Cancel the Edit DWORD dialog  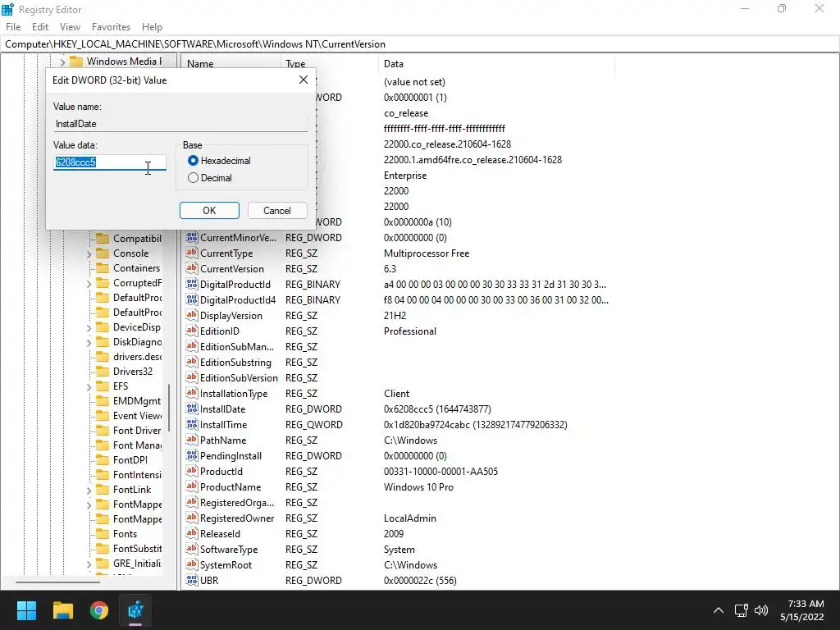pyautogui.click(x=277, y=211)
